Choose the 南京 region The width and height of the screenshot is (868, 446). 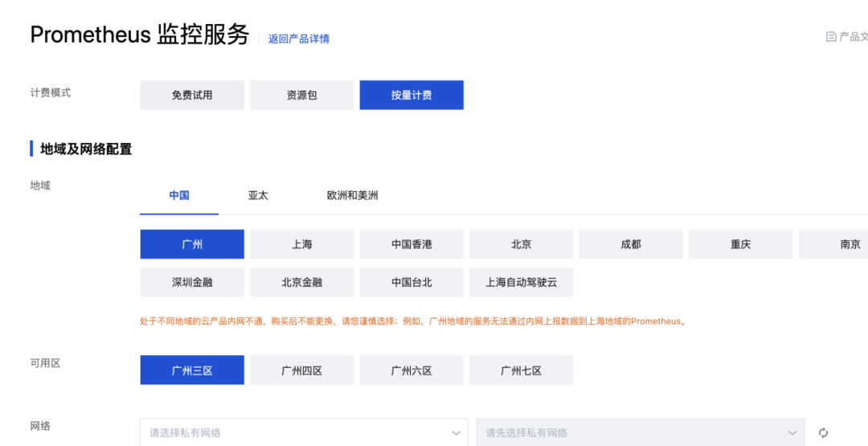click(833, 244)
